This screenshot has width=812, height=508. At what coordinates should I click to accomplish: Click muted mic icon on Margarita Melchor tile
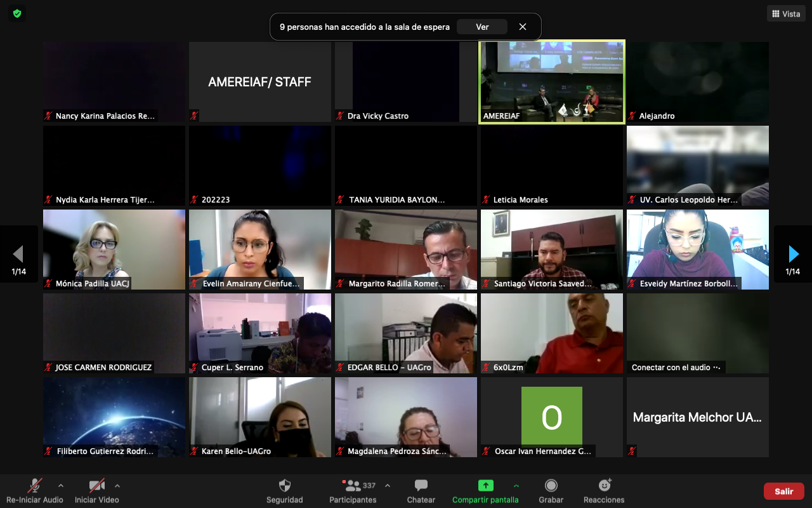coord(632,451)
